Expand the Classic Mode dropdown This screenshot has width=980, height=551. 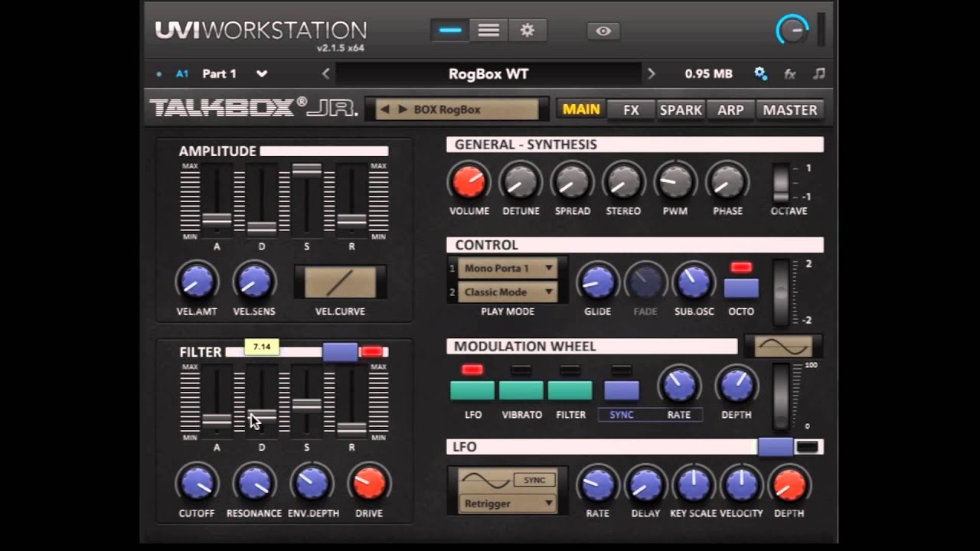tap(508, 292)
